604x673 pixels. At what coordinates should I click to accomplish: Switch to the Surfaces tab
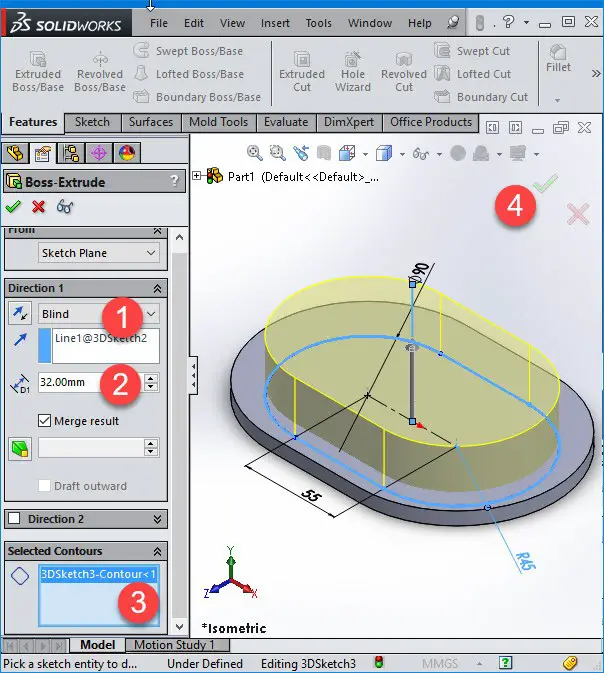coord(151,122)
